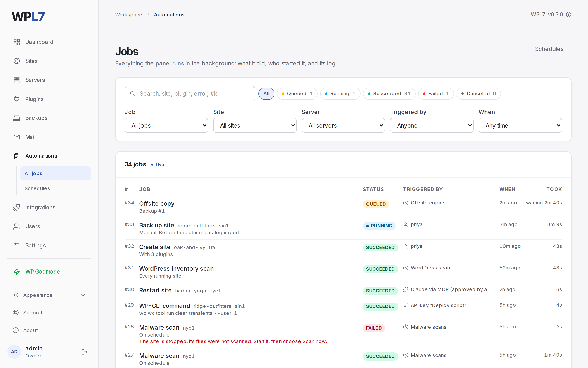Click the Support lifebuoy icon
Viewport: 588px width, 368px height.
[16, 313]
